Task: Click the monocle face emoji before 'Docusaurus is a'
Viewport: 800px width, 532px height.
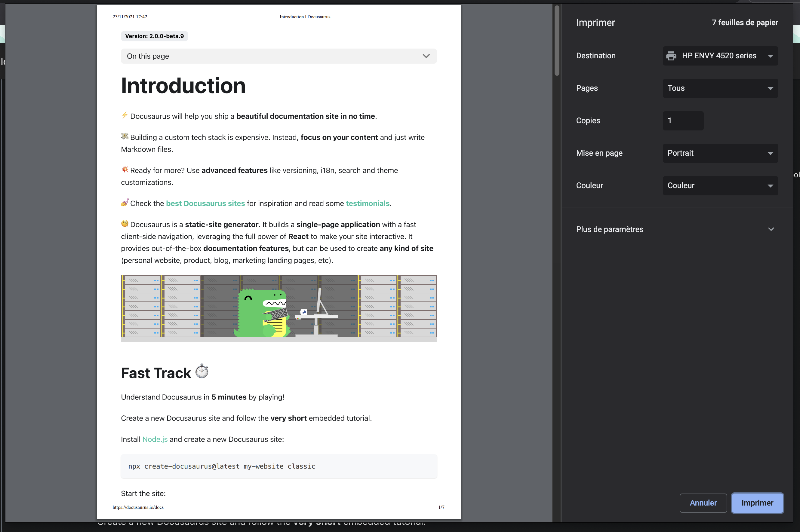Action: (x=125, y=224)
